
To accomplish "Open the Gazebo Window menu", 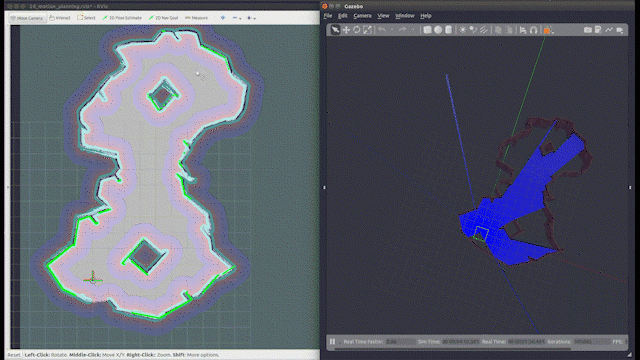I will (x=404, y=16).
